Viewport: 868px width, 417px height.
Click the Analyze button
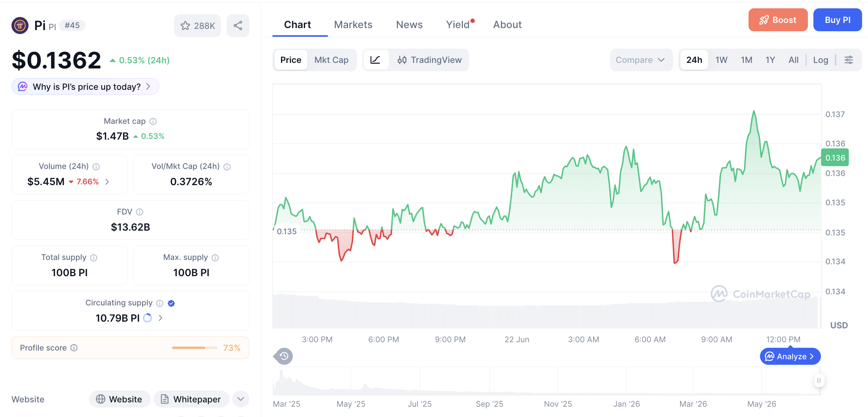click(790, 356)
